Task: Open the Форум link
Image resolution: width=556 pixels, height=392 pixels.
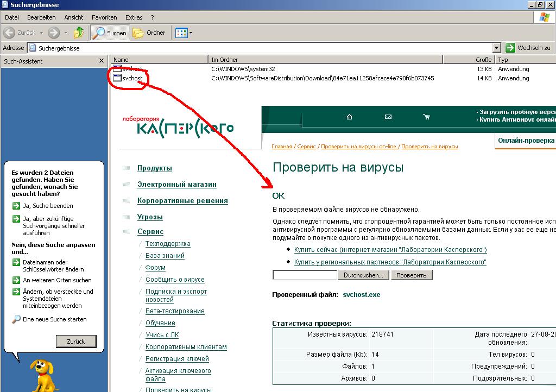Action: [155, 268]
